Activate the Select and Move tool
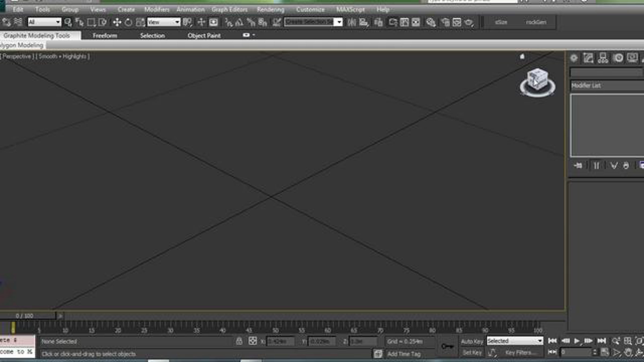Image resolution: width=644 pixels, height=362 pixels. pyautogui.click(x=117, y=22)
